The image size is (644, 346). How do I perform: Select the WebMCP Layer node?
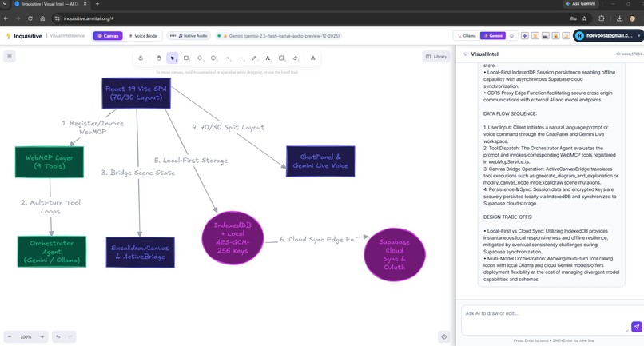50,162
